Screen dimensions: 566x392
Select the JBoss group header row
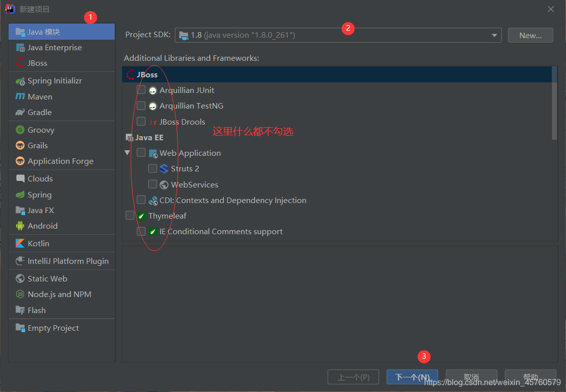click(337, 75)
